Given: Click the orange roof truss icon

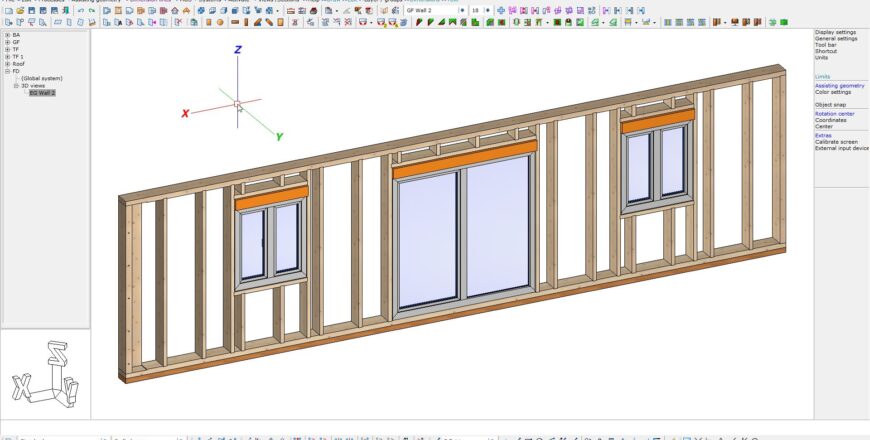Looking at the screenshot, I should (186, 11).
